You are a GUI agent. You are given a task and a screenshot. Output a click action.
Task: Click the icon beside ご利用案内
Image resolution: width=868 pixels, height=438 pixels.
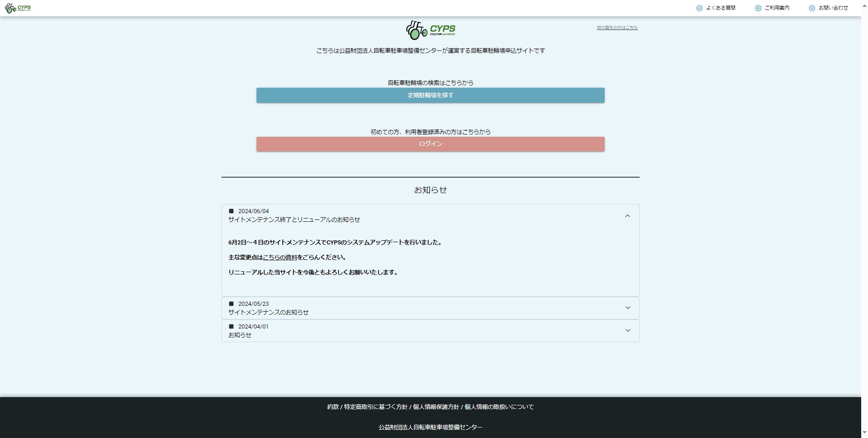click(x=758, y=8)
